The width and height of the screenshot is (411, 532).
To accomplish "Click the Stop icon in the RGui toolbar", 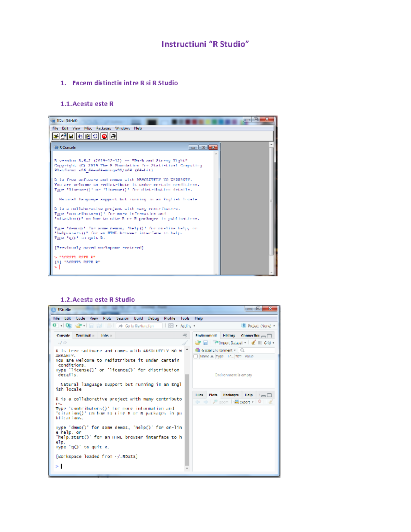I will click(104, 136).
